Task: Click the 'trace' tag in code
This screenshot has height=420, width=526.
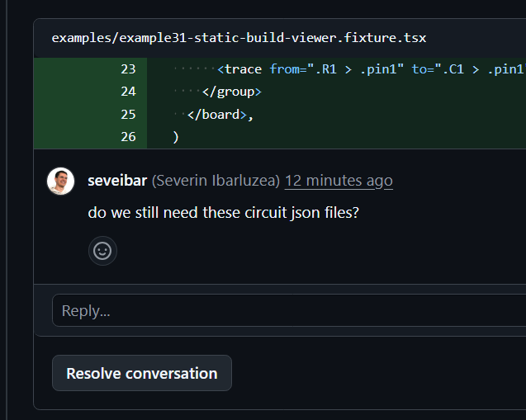Action: pyautogui.click(x=244, y=69)
